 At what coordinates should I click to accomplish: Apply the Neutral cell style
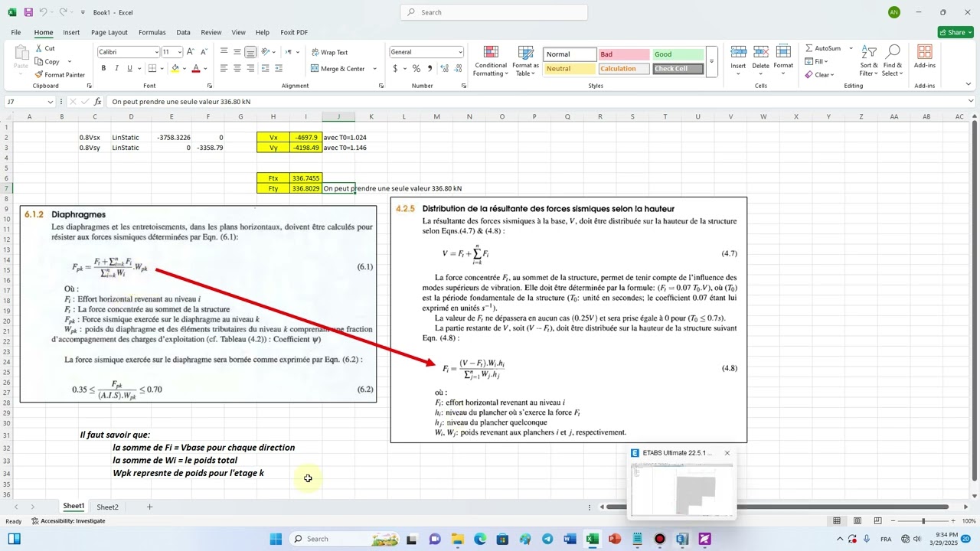[570, 69]
